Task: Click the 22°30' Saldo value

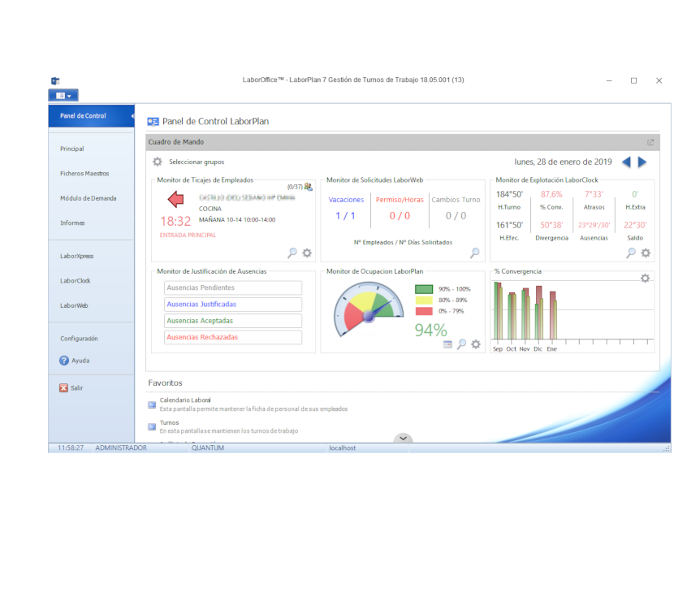Action: click(635, 225)
